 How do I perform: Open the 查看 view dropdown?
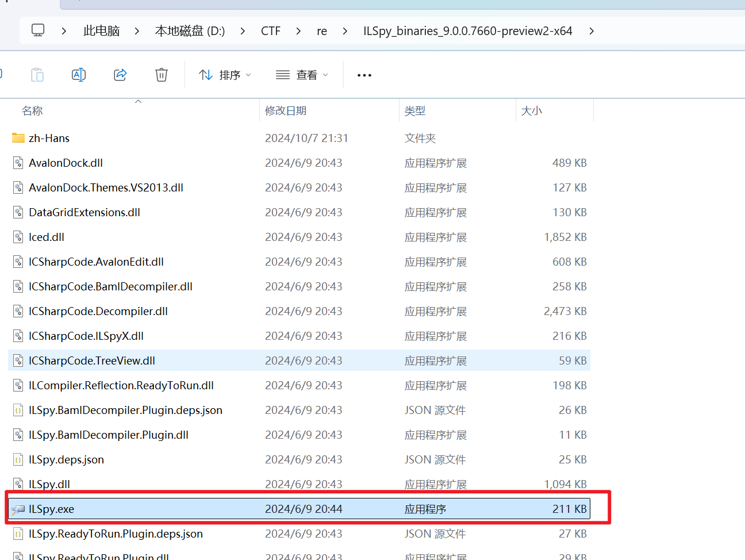click(x=302, y=75)
